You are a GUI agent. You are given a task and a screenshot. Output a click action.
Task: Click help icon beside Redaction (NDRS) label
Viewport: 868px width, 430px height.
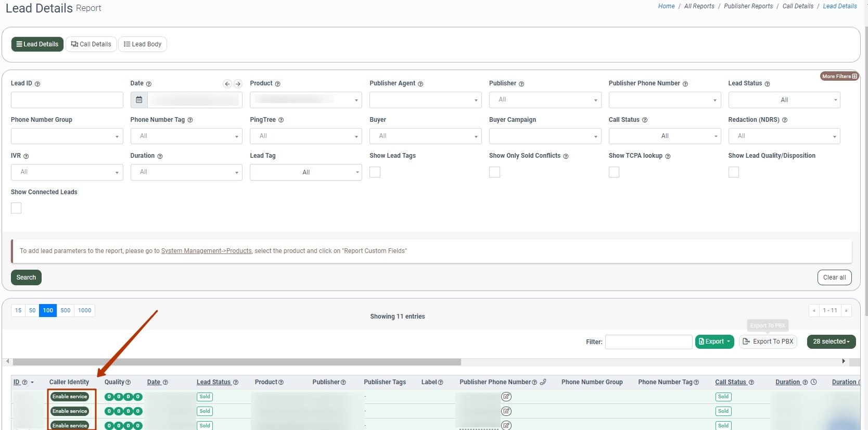[x=785, y=120]
